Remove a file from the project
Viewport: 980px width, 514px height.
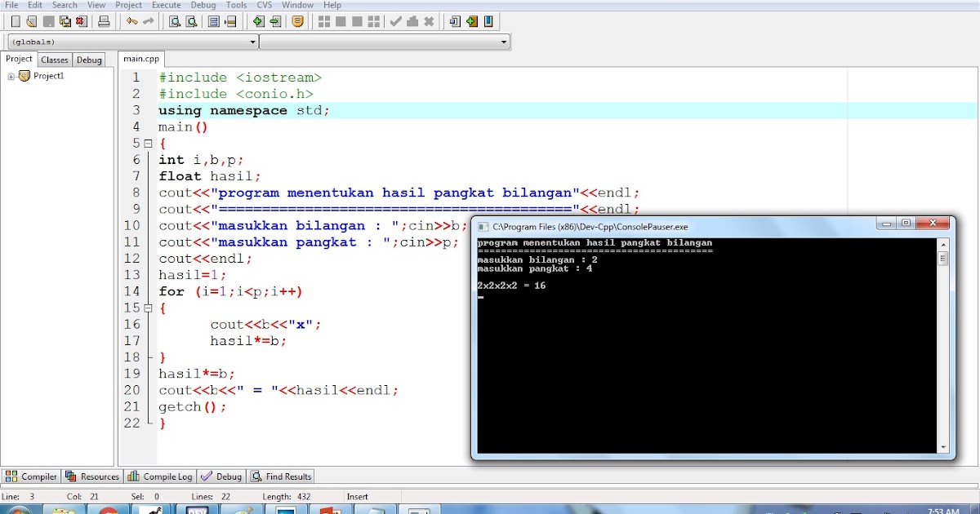click(275, 21)
